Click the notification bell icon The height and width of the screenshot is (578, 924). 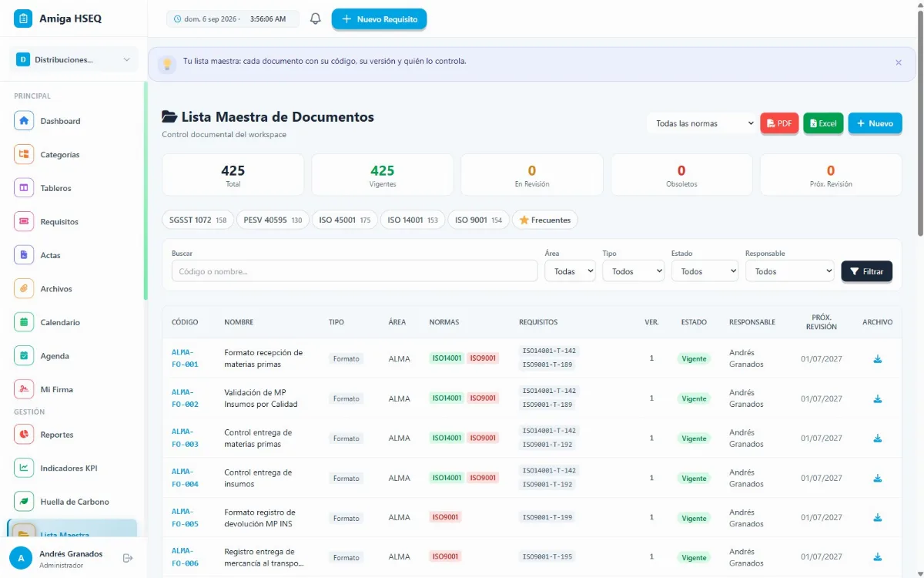click(315, 18)
